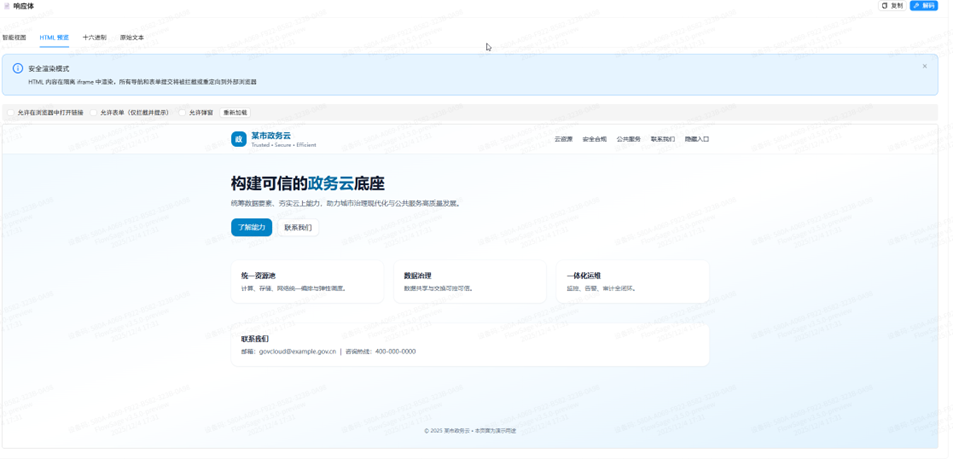Screen dimensions: 953x459
Task: Click the blue 了解能力 button
Action: click(x=252, y=227)
